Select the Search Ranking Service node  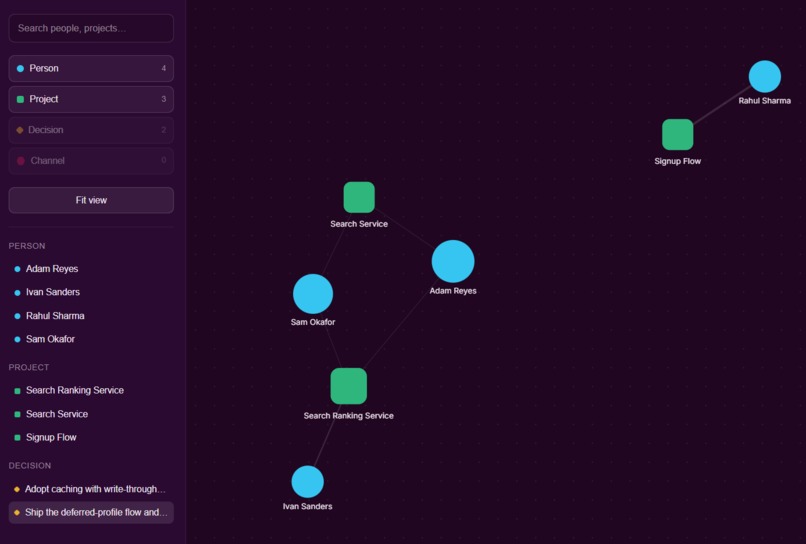(x=349, y=386)
